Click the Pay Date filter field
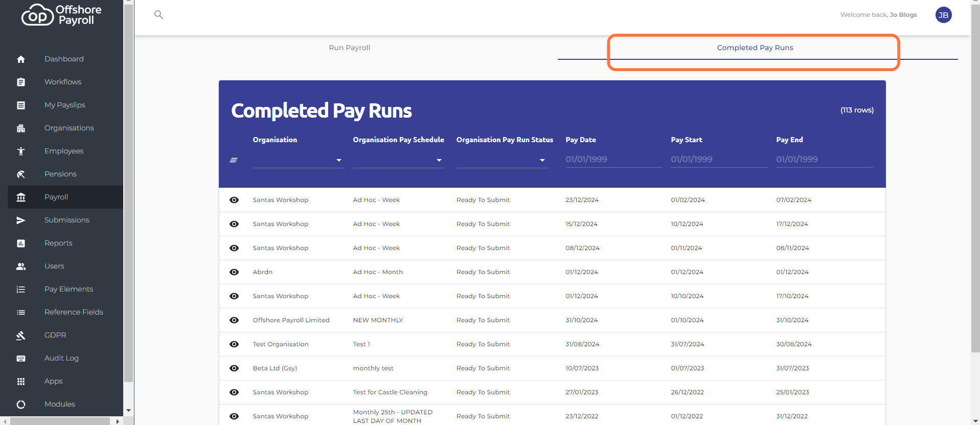980x425 pixels. (x=613, y=160)
